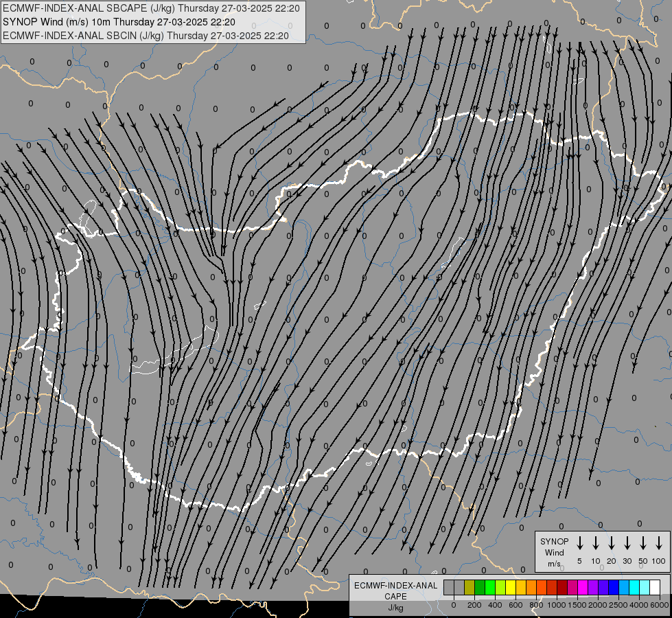Image resolution: width=672 pixels, height=618 pixels.
Task: Select the pure yellow CAPE swatch below 600
Action: pyautogui.click(x=511, y=588)
